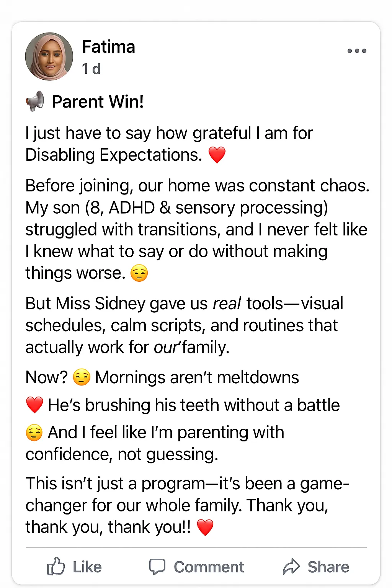392x588 pixels.
Task: Click the megaphone emoji beside Parent Win
Action: (35, 101)
